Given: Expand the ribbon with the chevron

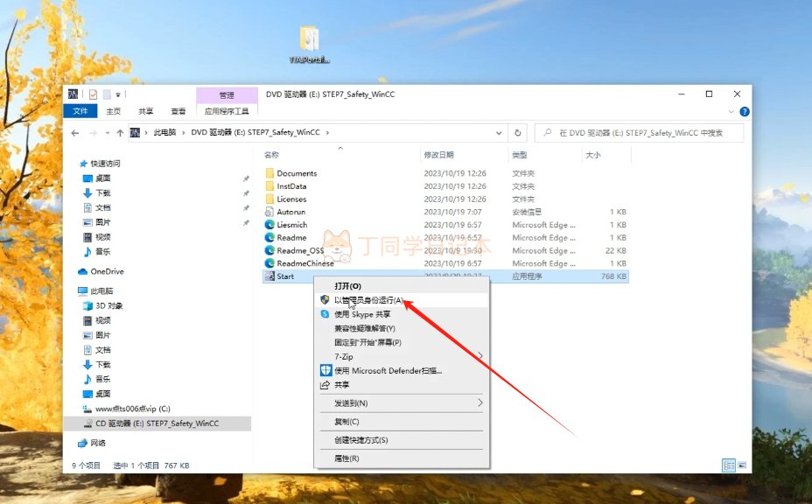Looking at the screenshot, I should click(x=731, y=111).
